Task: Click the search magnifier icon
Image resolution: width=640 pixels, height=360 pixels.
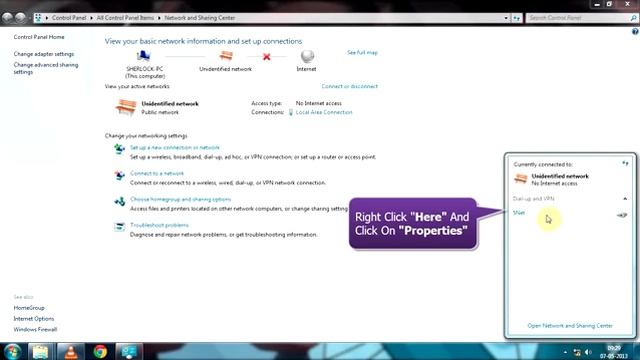Action: point(633,18)
